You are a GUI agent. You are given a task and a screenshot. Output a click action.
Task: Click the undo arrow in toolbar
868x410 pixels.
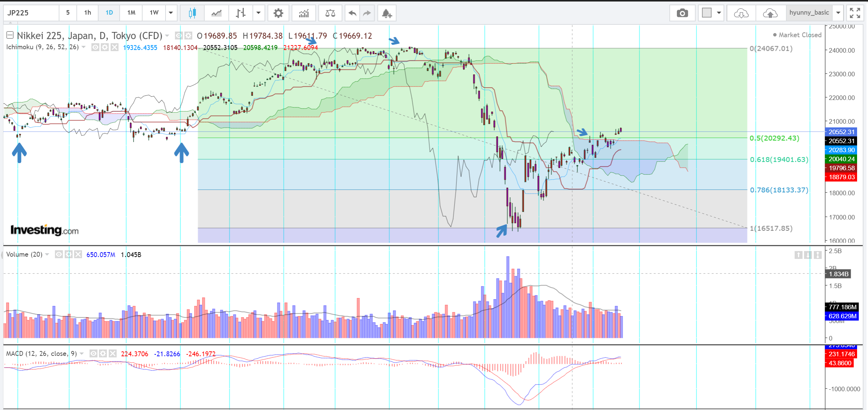coord(352,13)
